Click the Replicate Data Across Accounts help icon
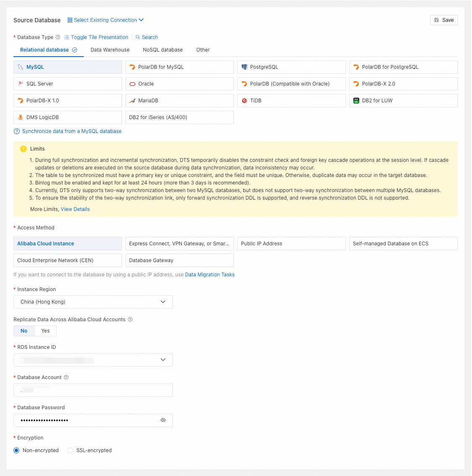 point(130,319)
